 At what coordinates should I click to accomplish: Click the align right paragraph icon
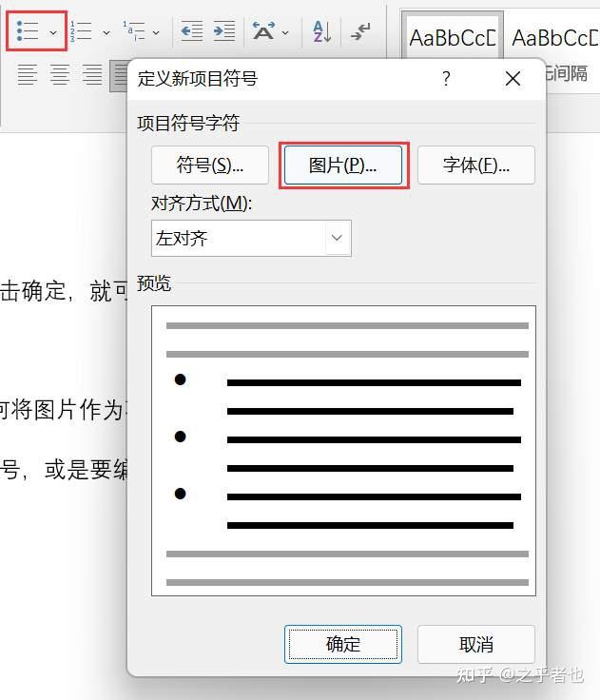(92, 74)
